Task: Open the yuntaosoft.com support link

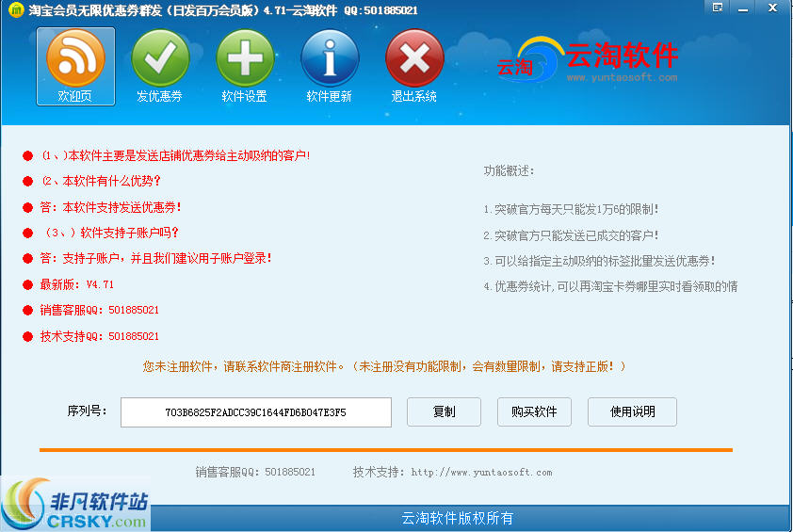Action: (481, 473)
